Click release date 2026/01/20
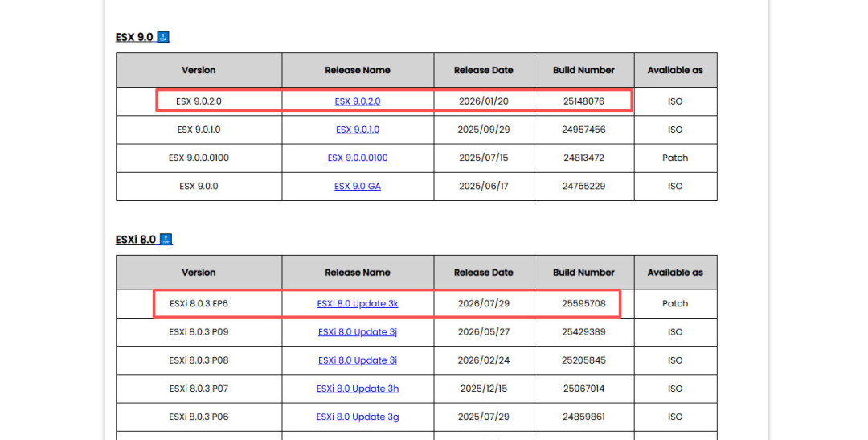The width and height of the screenshot is (868, 440). pos(484,101)
